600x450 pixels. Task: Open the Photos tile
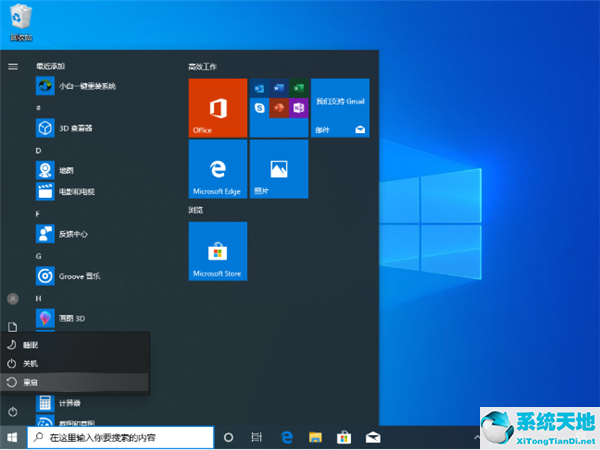279,169
